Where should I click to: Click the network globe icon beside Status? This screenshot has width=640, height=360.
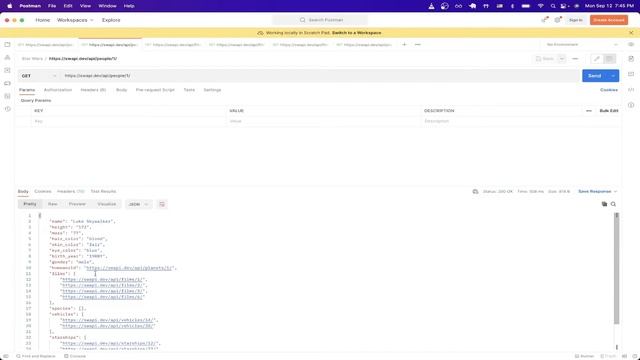coord(475,191)
